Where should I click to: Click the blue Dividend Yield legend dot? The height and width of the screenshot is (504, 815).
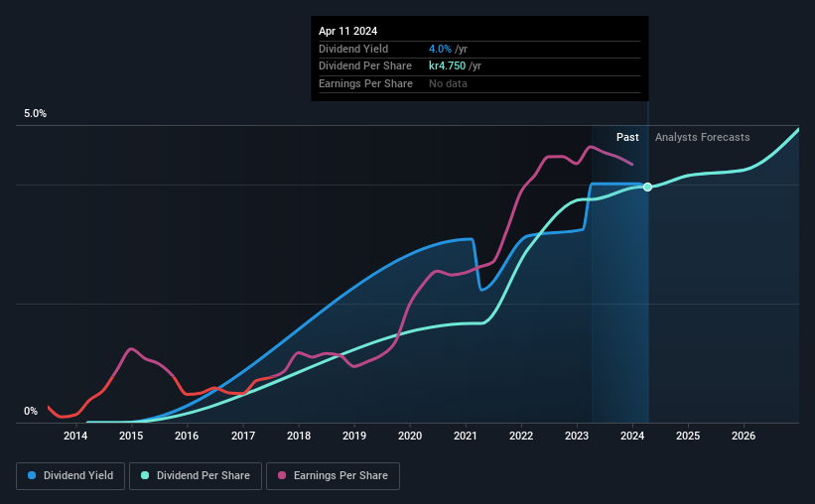(x=32, y=475)
